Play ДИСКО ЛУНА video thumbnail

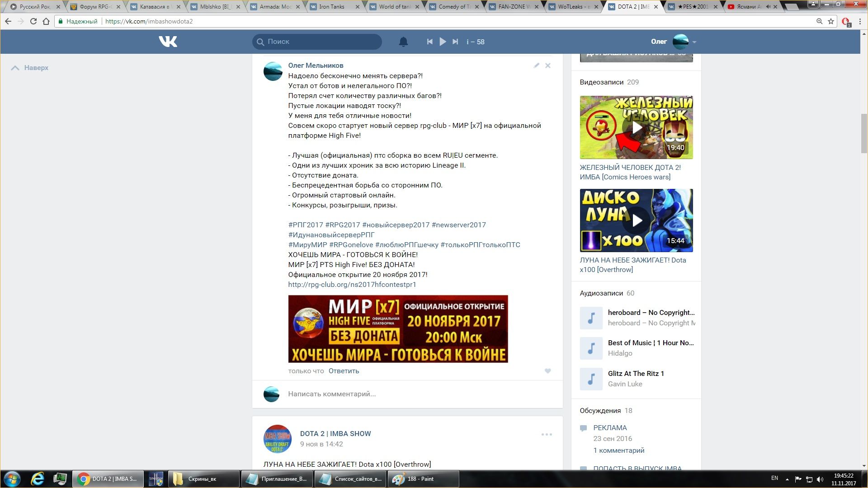point(636,221)
